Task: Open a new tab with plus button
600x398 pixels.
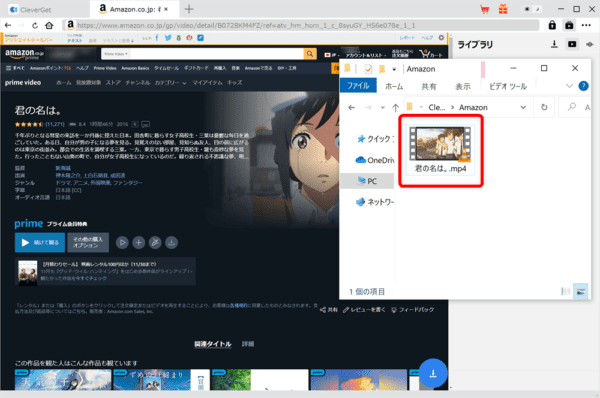Action: coord(189,9)
